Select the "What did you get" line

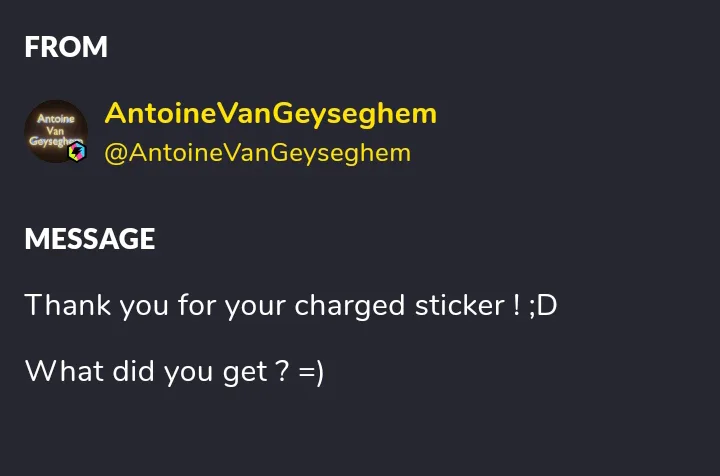point(174,372)
